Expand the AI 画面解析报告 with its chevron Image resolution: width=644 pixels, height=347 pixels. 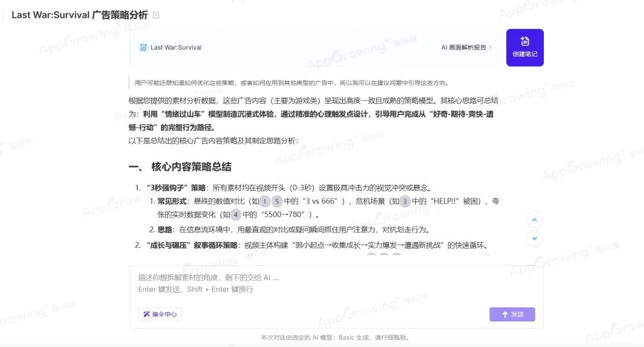click(x=491, y=46)
